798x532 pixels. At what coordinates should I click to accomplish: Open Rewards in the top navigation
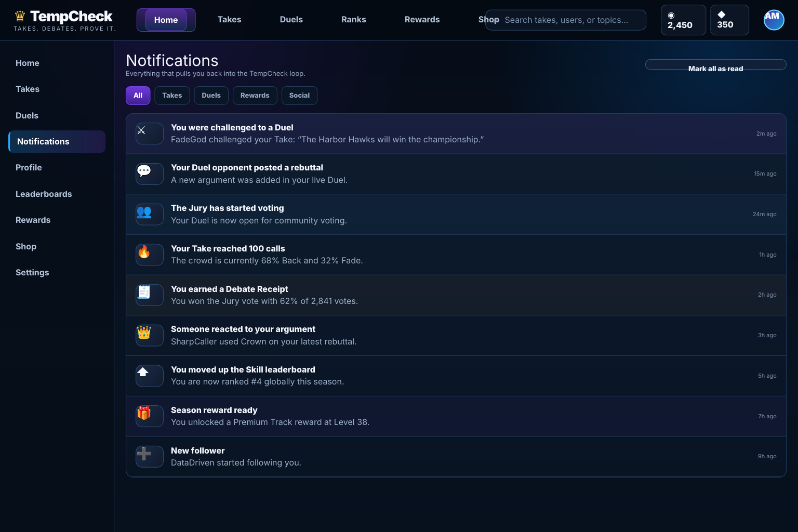(422, 20)
